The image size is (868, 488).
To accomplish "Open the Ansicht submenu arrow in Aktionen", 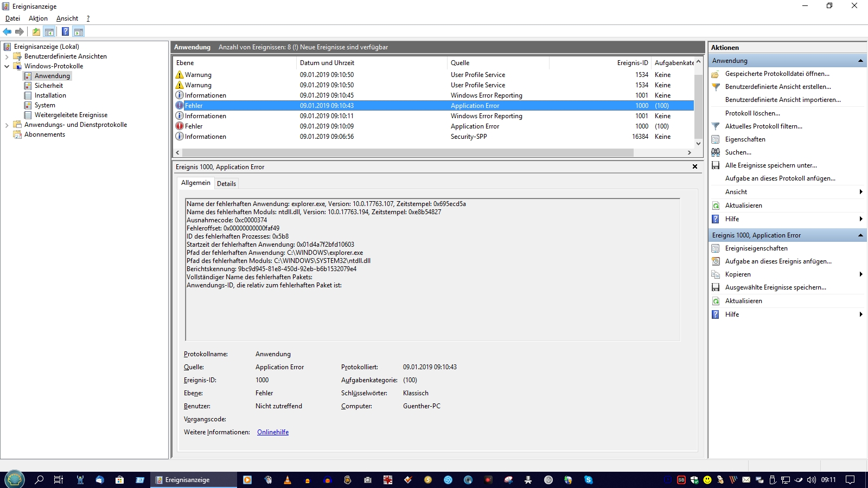I will pyautogui.click(x=861, y=192).
